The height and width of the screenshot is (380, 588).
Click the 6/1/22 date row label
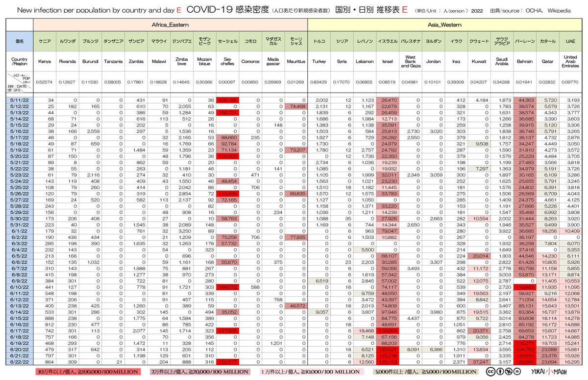point(20,231)
